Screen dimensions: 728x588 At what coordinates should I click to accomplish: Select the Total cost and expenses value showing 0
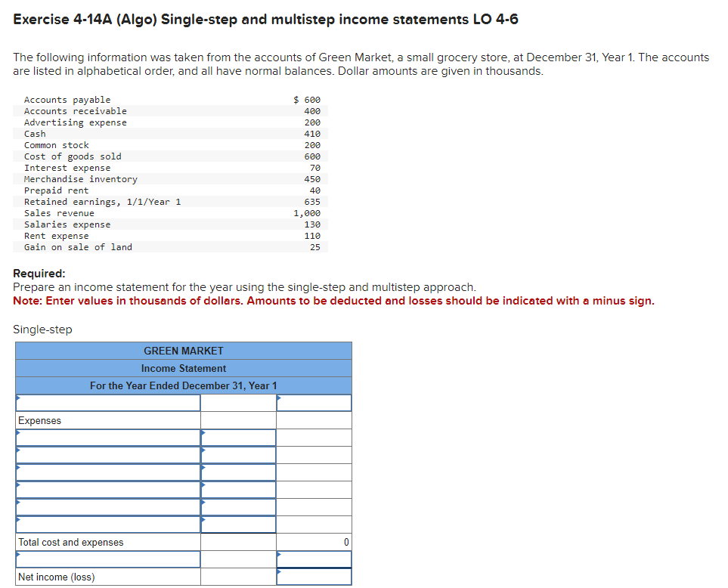click(313, 542)
